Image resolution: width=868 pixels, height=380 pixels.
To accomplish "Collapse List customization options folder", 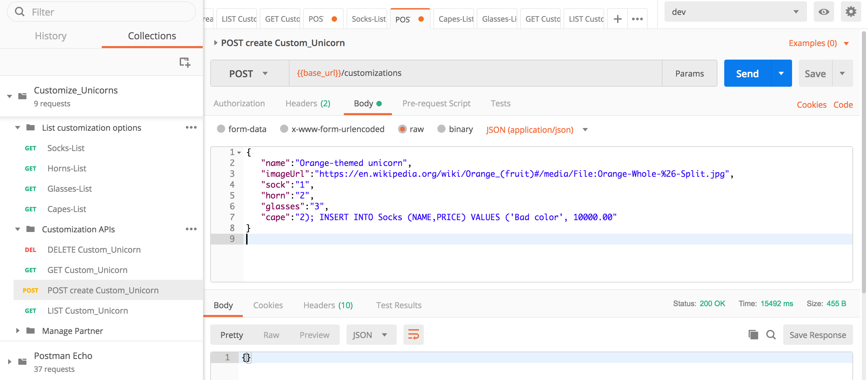I will (18, 128).
